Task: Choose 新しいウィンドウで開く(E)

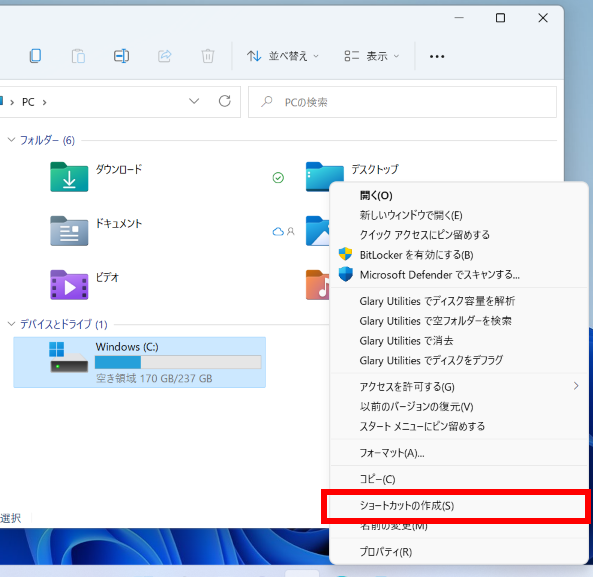Action: tap(459, 215)
